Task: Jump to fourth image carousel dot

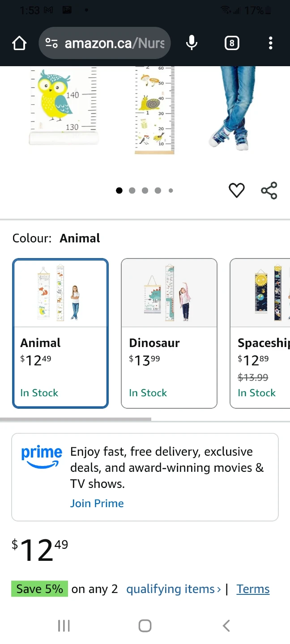Action: pyautogui.click(x=158, y=191)
